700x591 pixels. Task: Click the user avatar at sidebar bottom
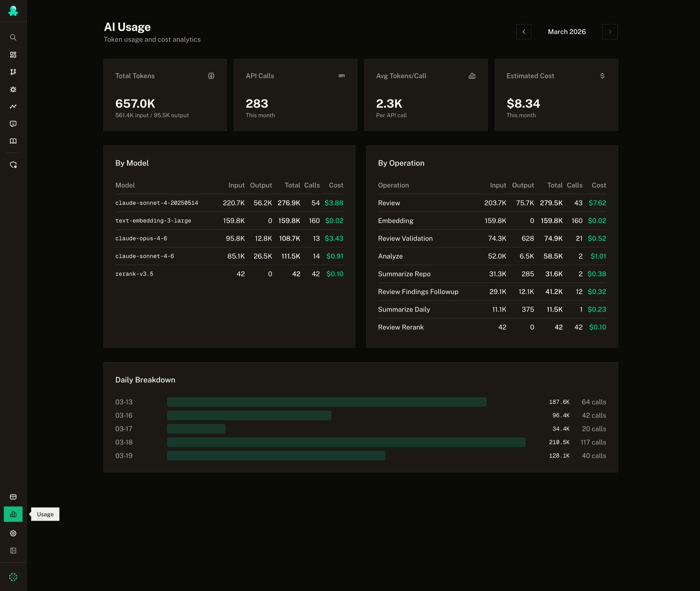(x=13, y=577)
